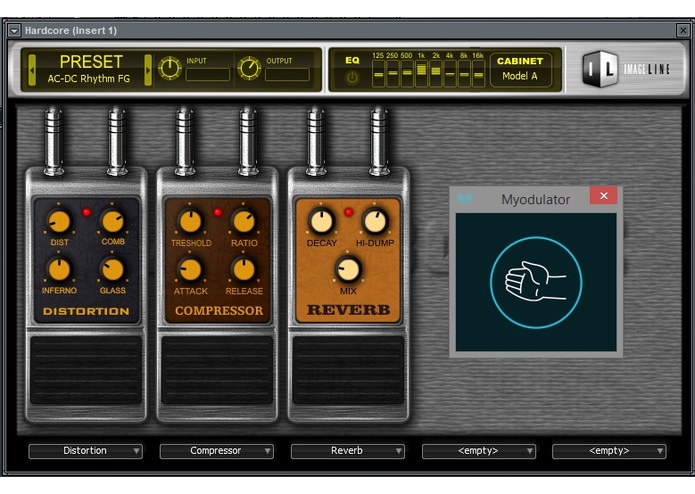Select the previous preset with the left arrow
This screenshot has height=494, width=695.
click(32, 70)
